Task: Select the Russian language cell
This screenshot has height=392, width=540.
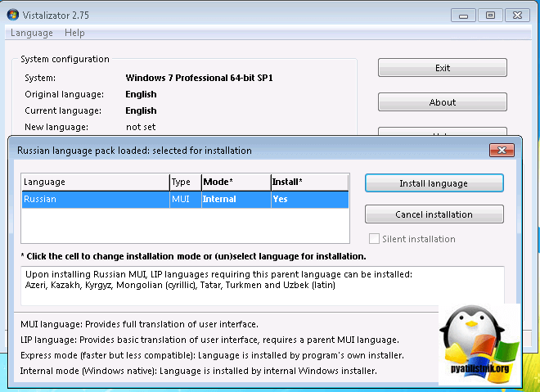Action: tap(96, 199)
